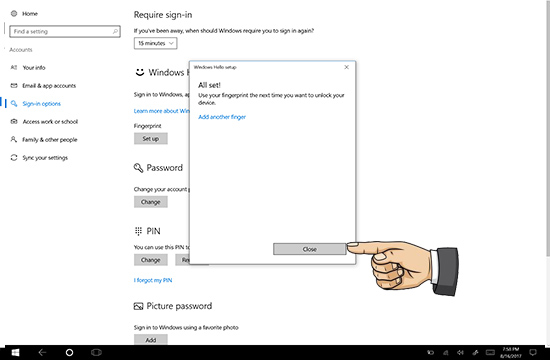The width and height of the screenshot is (550, 360).
Task: Click the search magnifier in Find a setting
Action: [x=115, y=32]
